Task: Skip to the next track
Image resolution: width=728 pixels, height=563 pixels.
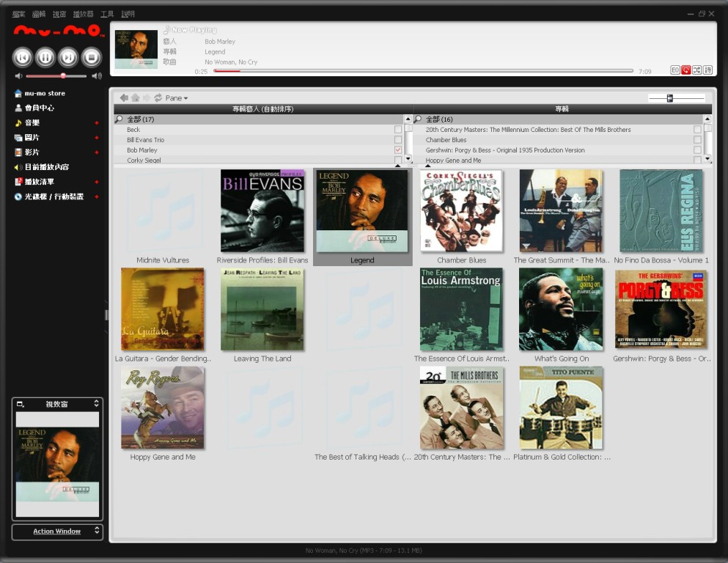Action: pos(68,57)
